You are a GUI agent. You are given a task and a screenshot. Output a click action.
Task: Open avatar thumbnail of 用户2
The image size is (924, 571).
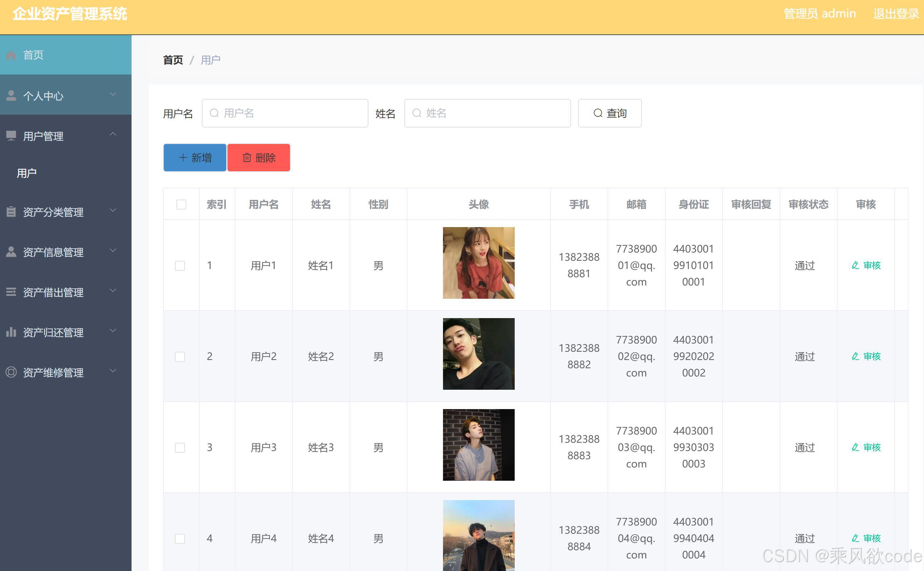478,354
